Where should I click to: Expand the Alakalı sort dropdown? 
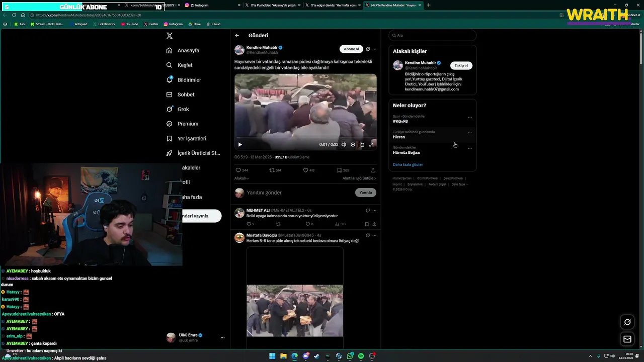(x=242, y=178)
